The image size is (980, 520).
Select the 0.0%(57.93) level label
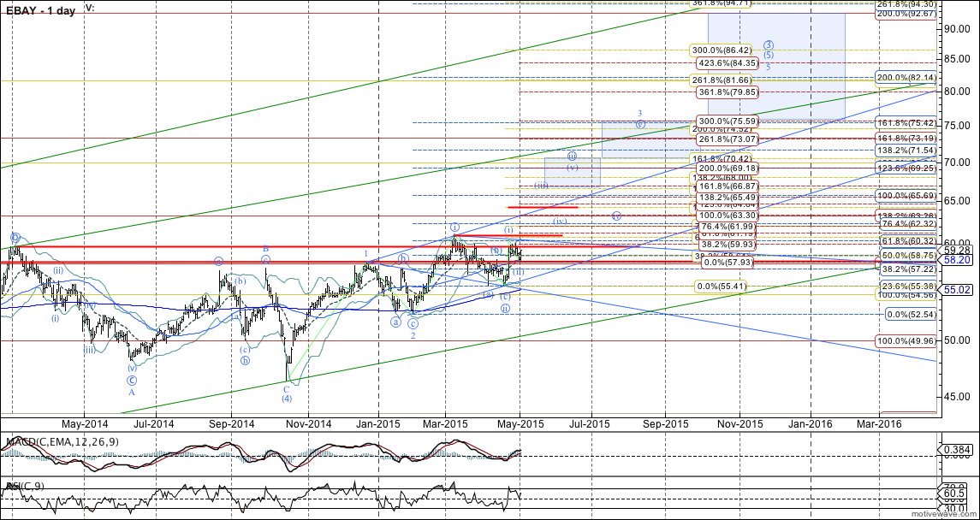coord(729,263)
